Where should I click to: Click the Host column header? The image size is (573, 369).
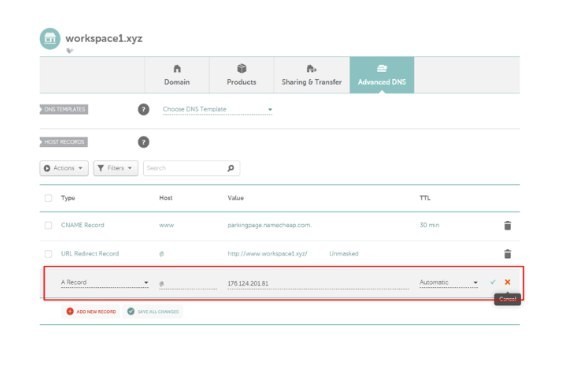[x=166, y=198]
